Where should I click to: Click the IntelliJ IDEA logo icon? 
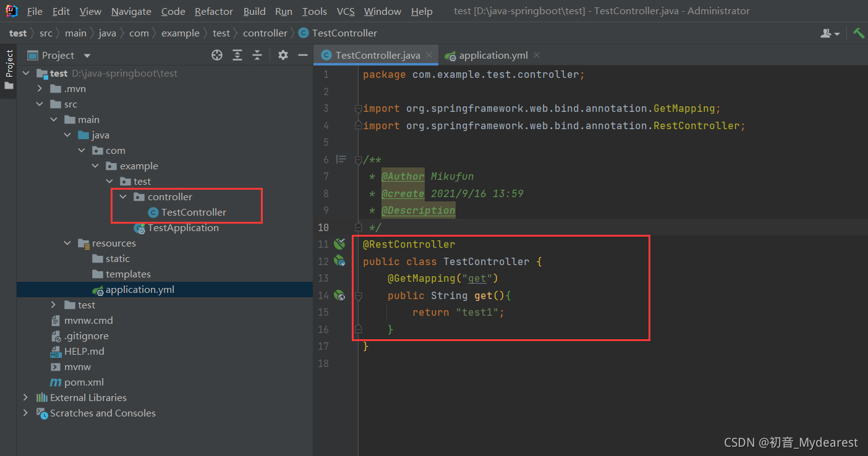pos(11,11)
